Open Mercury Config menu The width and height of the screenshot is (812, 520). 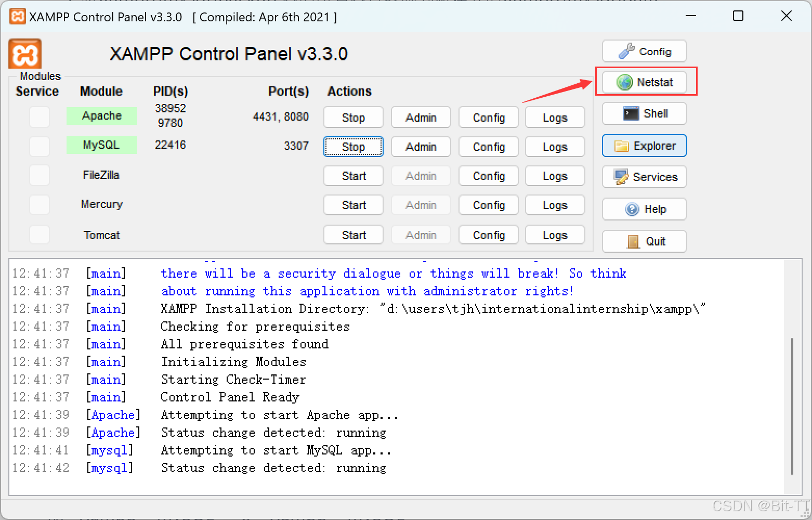pos(489,205)
